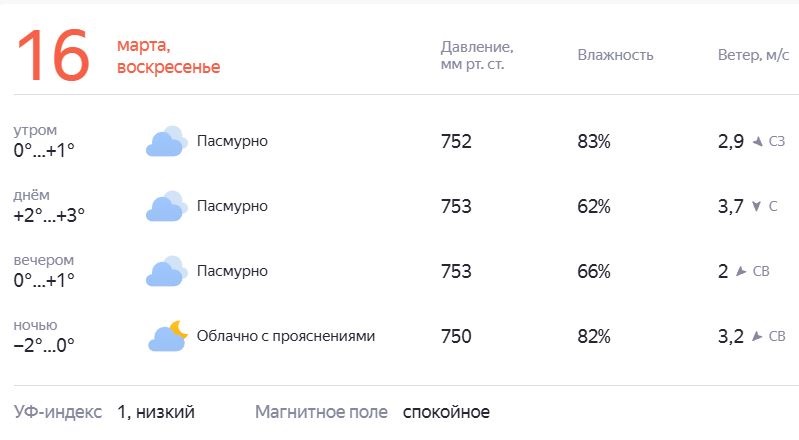Click the night СВ wind direction arrow
Image resolution: width=799 pixels, height=440 pixels.
click(x=757, y=337)
